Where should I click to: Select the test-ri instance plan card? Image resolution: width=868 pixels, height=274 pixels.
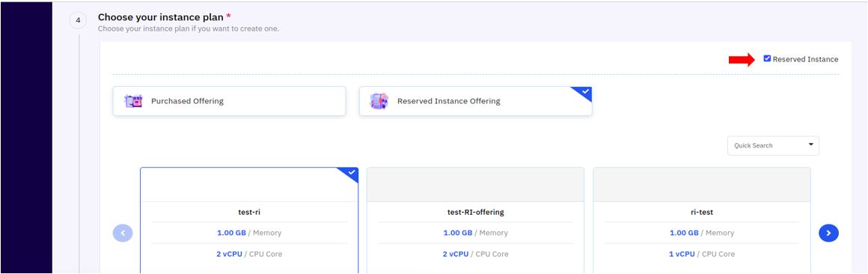click(249, 220)
